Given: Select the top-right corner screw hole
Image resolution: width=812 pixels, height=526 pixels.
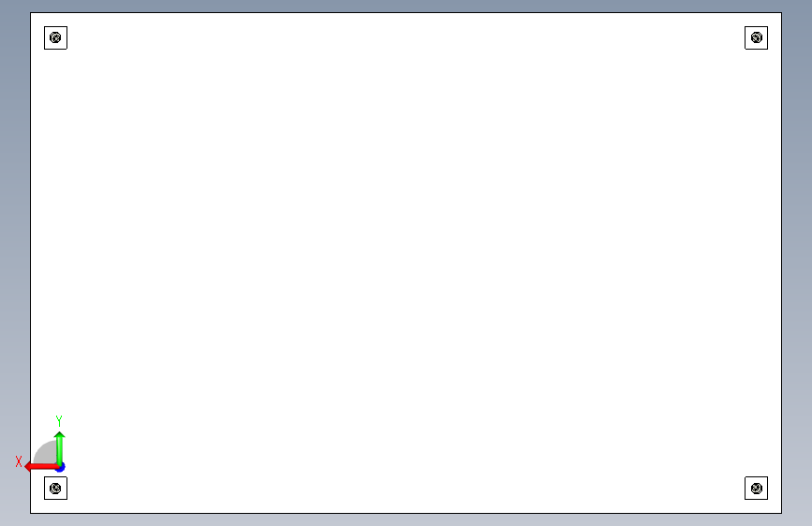Looking at the screenshot, I should (757, 37).
